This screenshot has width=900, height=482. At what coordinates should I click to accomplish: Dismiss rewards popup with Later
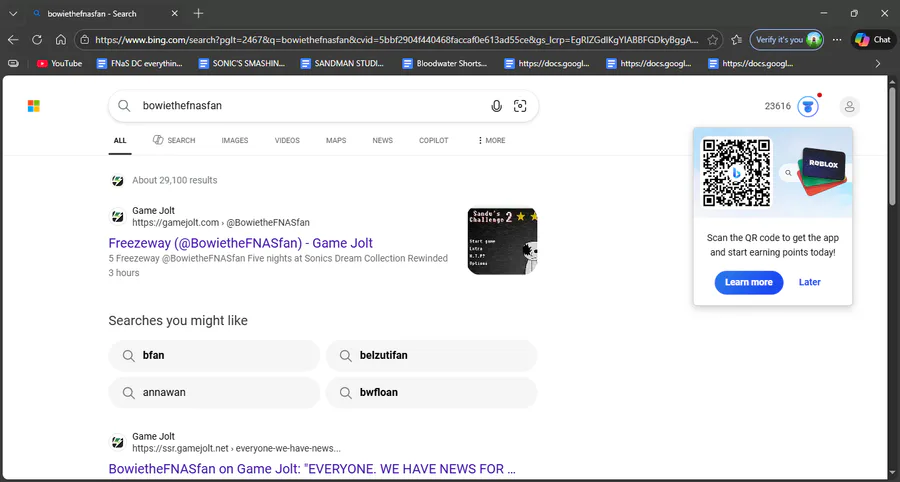pyautogui.click(x=809, y=282)
